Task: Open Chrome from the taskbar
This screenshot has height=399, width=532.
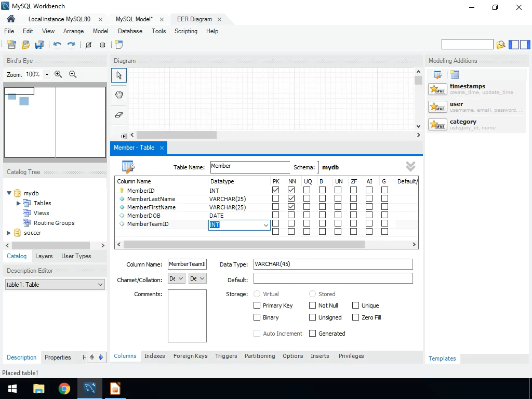Action: 64,389
